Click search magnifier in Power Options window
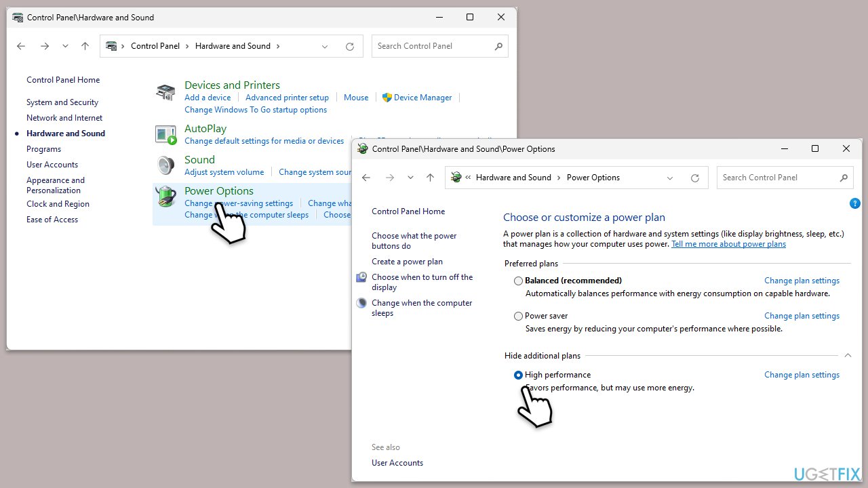Viewport: 868px width, 488px height. point(844,178)
